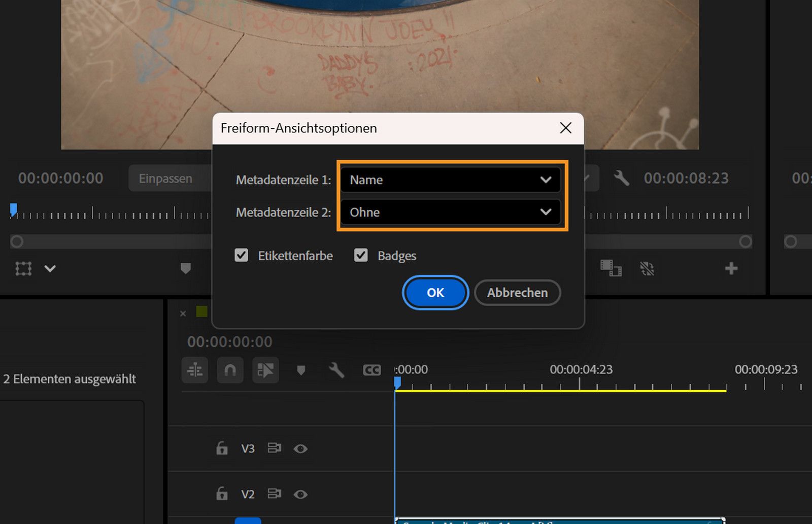Close the timeline sequence tab
Image resolution: width=812 pixels, height=524 pixels.
[x=183, y=313]
